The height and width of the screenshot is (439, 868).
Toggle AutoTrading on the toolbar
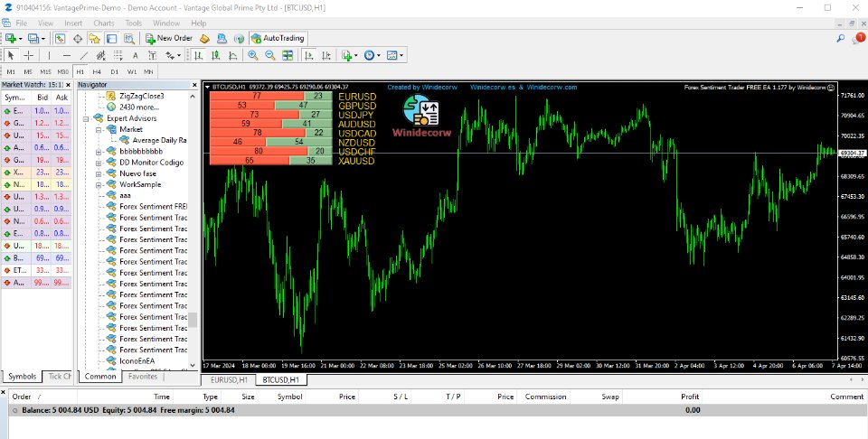click(278, 38)
